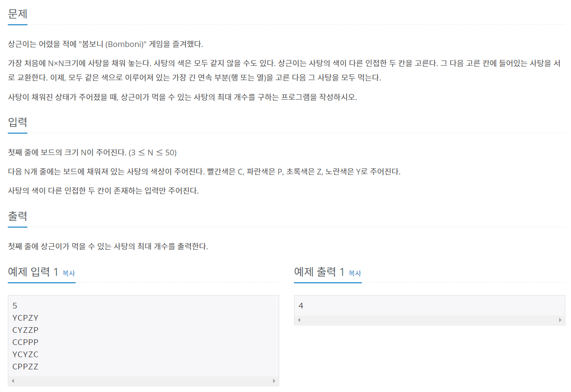Click the Bomboni game description sentence
The height and width of the screenshot is (392, 571).
(x=105, y=44)
